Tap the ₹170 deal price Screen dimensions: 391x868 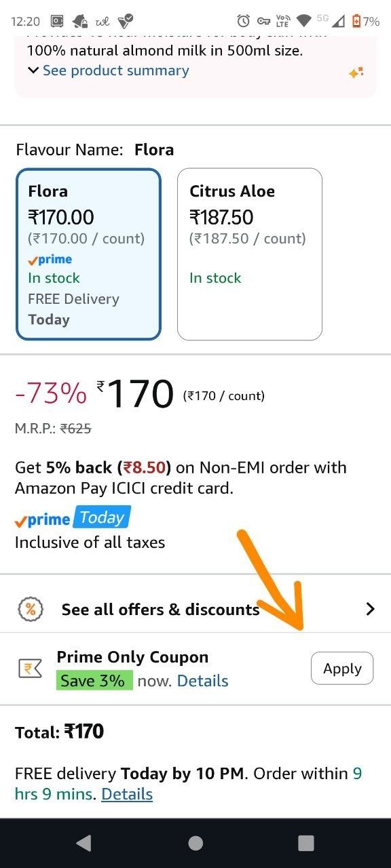click(x=136, y=394)
